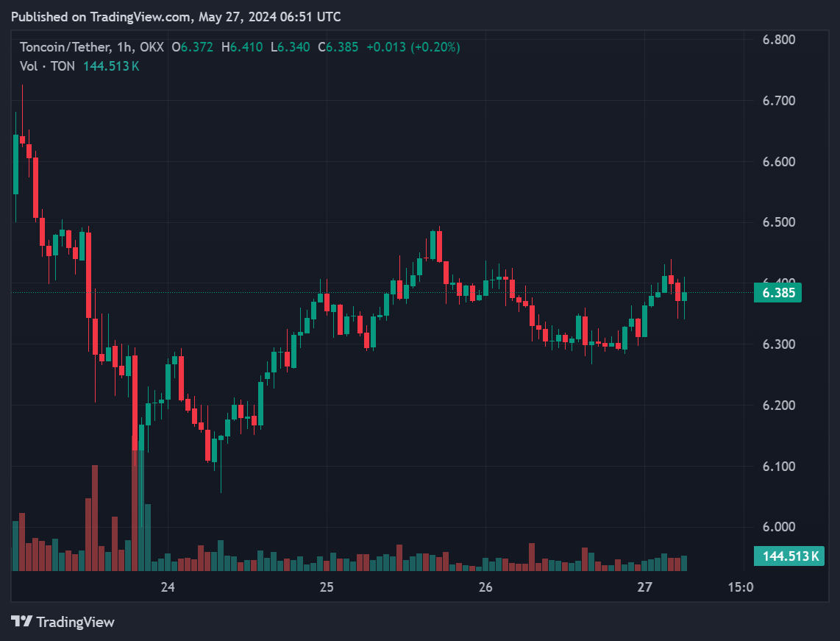Viewport: 840px width, 641px height.
Task: Select date 25 on the time axis
Action: tap(327, 587)
